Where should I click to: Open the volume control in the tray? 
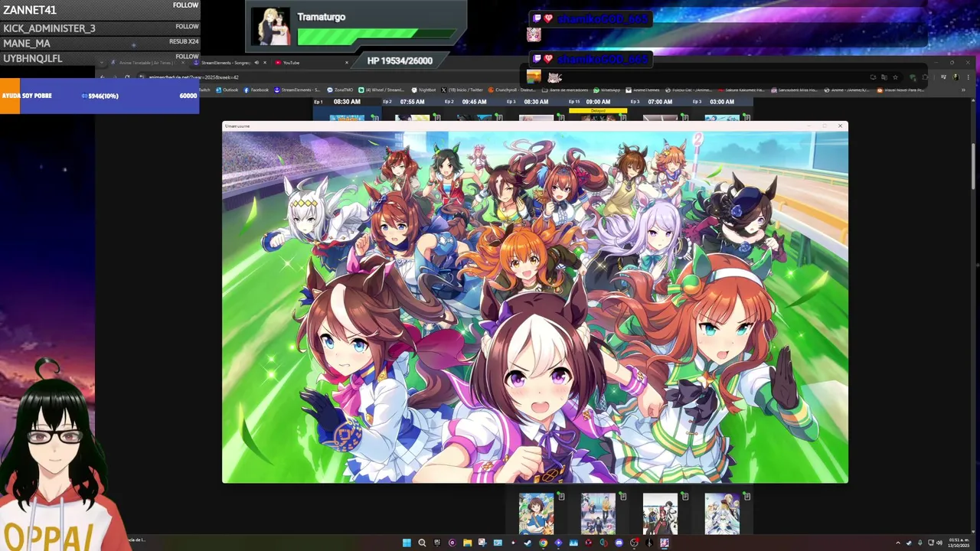click(x=940, y=543)
